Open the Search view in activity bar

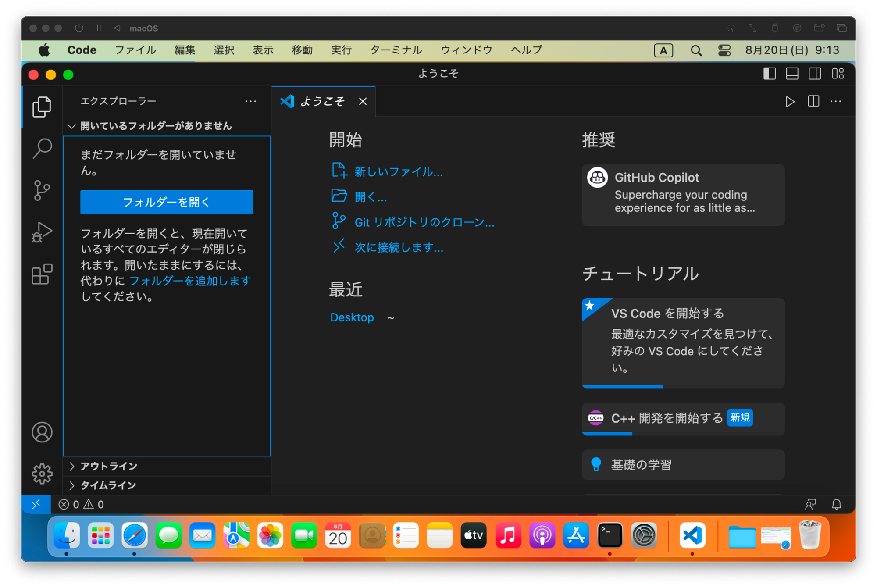coord(42,149)
